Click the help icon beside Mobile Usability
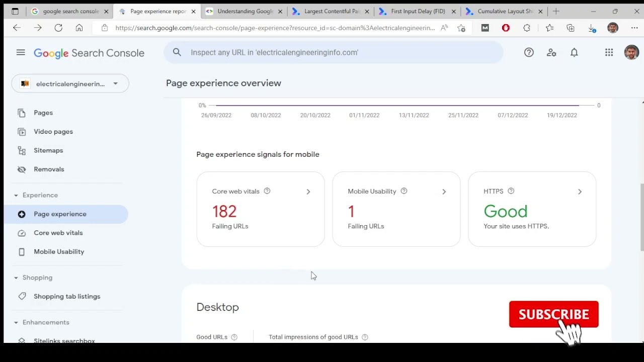Screen dimensions: 644x362 point(404,191)
